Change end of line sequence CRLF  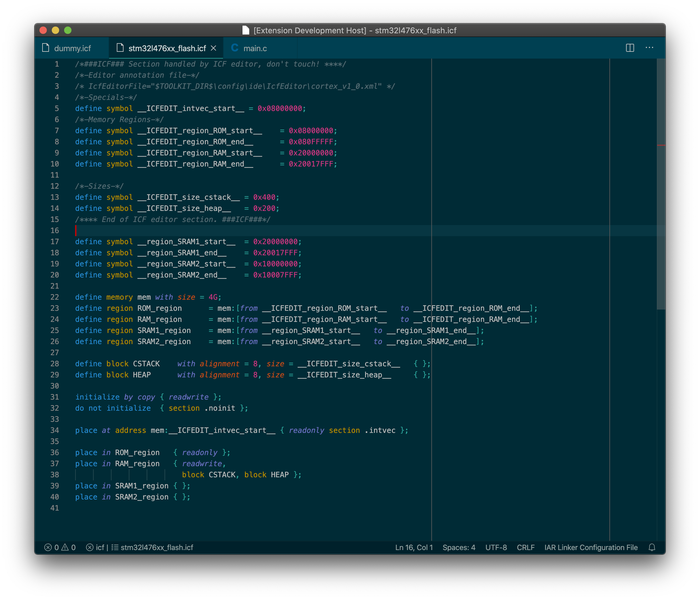526,548
